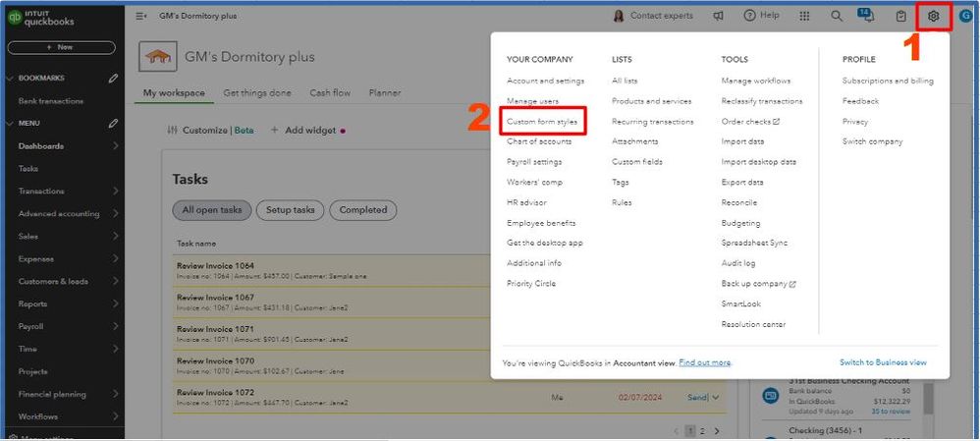Collapse the BOOKMARKS section chevron
Viewport: 980px width, 441px height.
coord(9,79)
